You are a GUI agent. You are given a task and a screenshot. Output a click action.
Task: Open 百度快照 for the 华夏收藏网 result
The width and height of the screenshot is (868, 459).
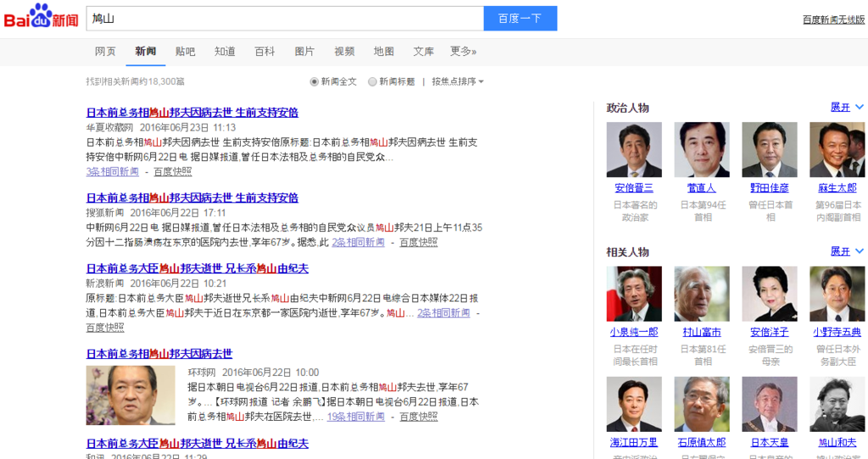[x=173, y=171]
